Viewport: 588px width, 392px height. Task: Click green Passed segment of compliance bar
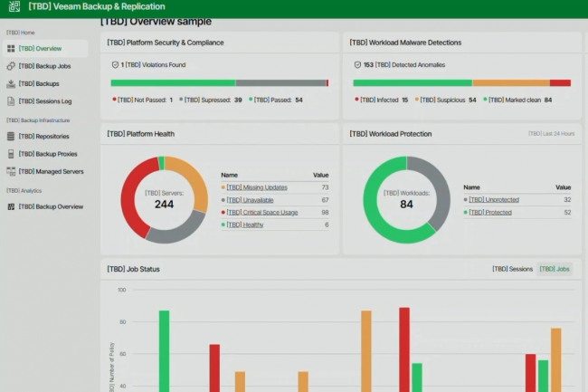click(x=172, y=83)
